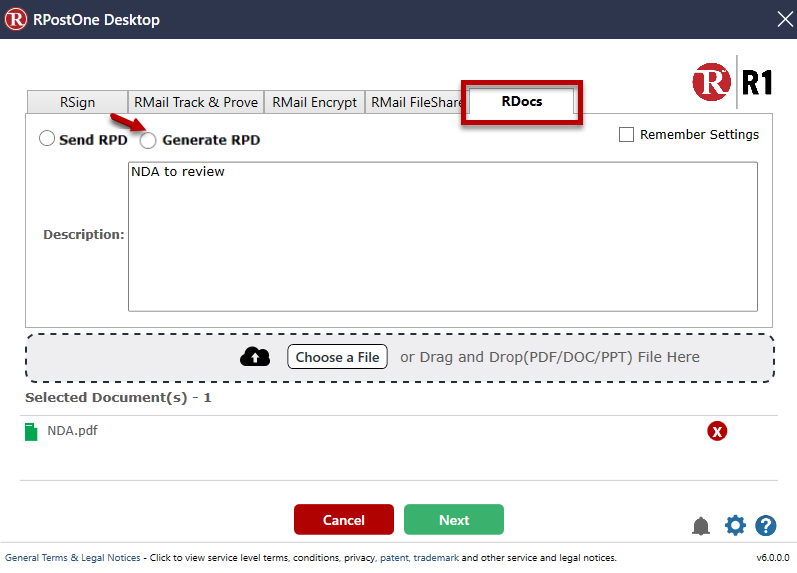The height and width of the screenshot is (573, 797).
Task: Select the NDA.pdf file name
Action: (72, 431)
